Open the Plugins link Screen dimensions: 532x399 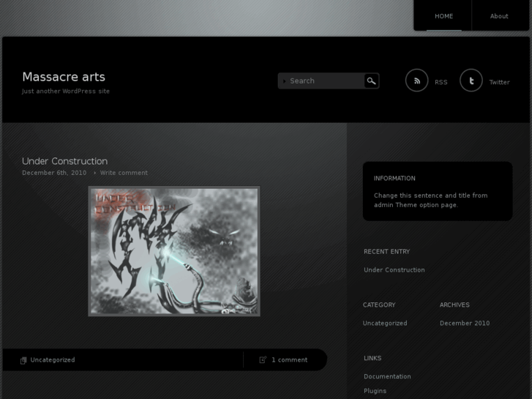[375, 391]
